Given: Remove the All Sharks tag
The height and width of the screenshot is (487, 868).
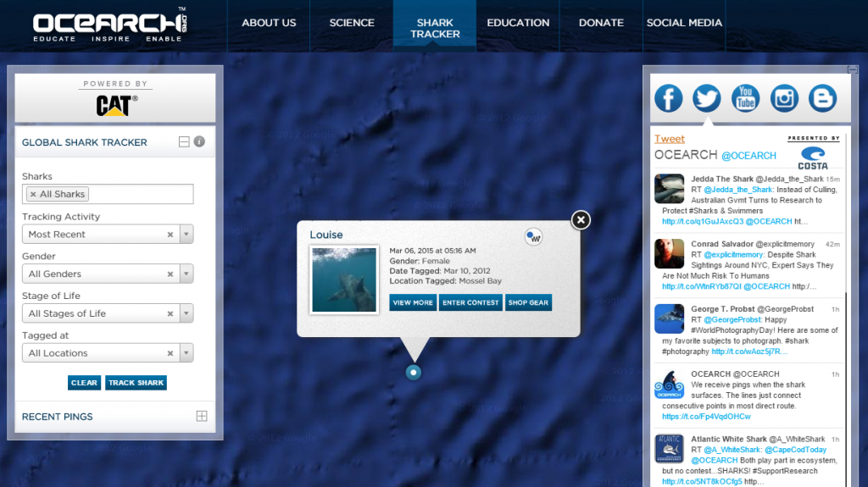Looking at the screenshot, I should pyautogui.click(x=33, y=194).
